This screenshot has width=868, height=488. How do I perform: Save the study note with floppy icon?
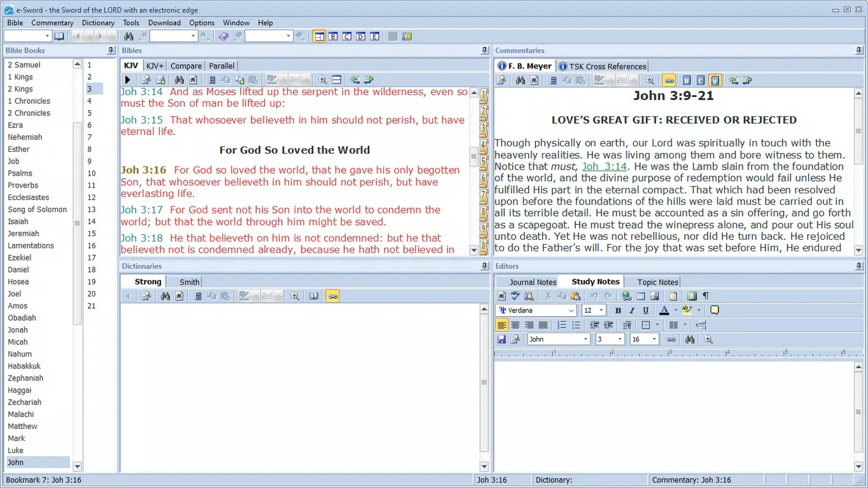(502, 339)
